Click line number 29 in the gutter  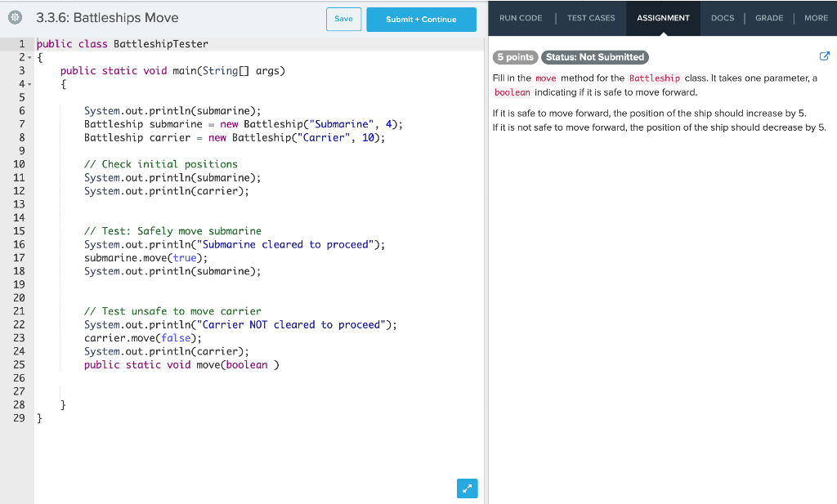click(20, 418)
